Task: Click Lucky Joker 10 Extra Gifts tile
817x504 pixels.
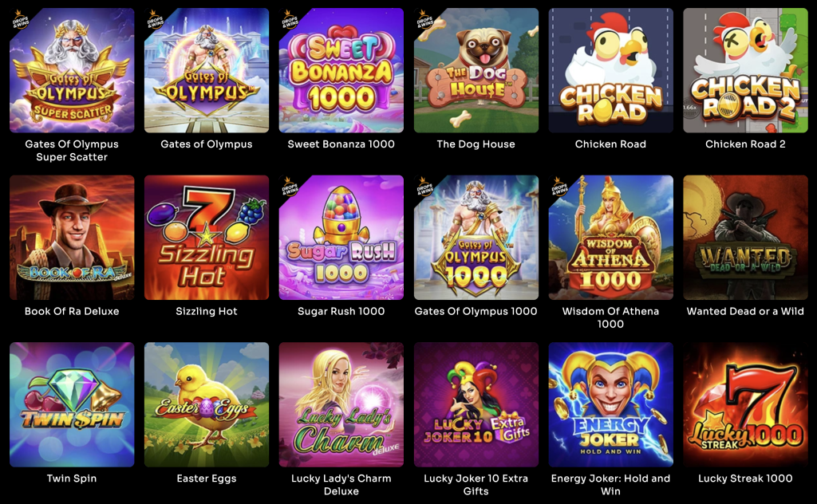Action: (476, 404)
